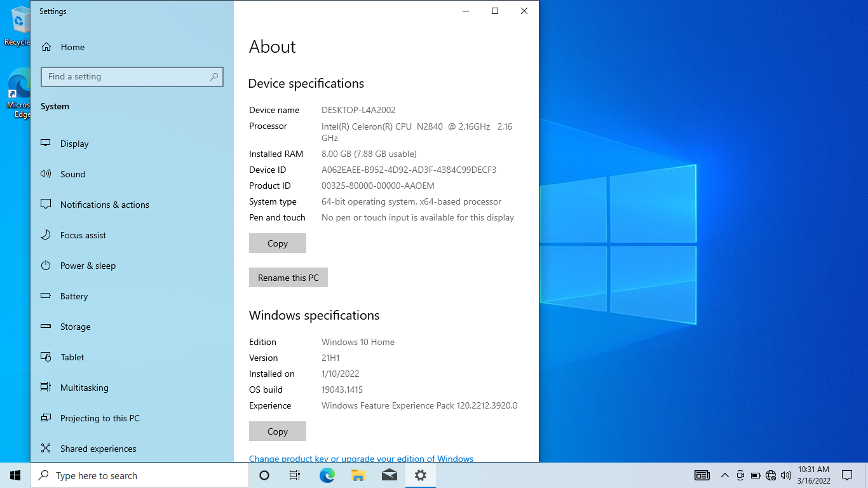Click the System heading in the sidebar
This screenshot has height=488, width=868.
pos(55,106)
